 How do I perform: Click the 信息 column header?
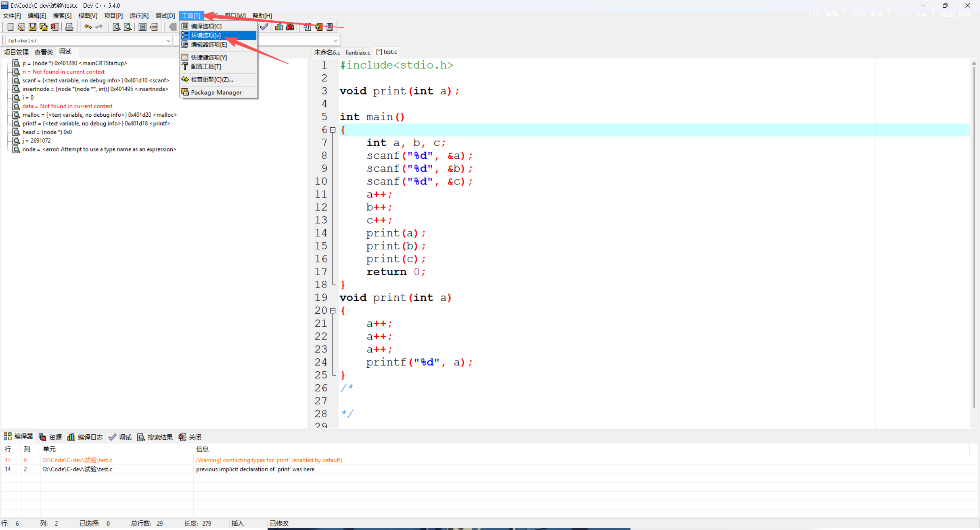pos(581,449)
